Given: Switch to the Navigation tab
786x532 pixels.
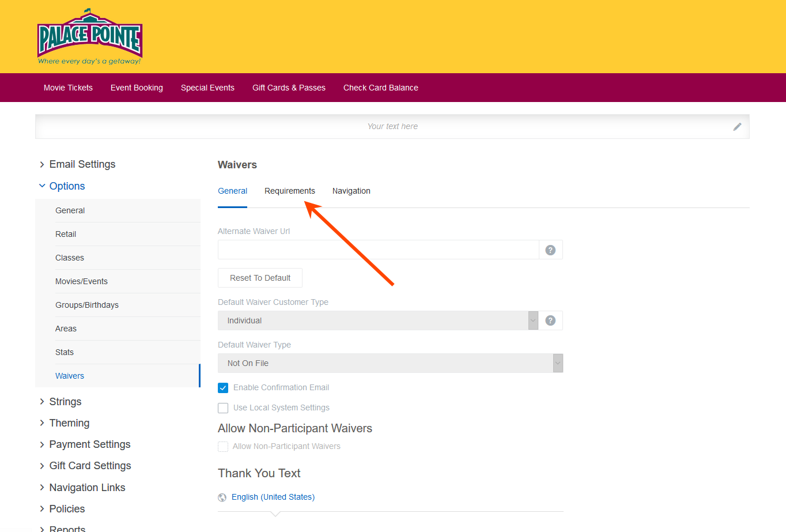Looking at the screenshot, I should (351, 191).
